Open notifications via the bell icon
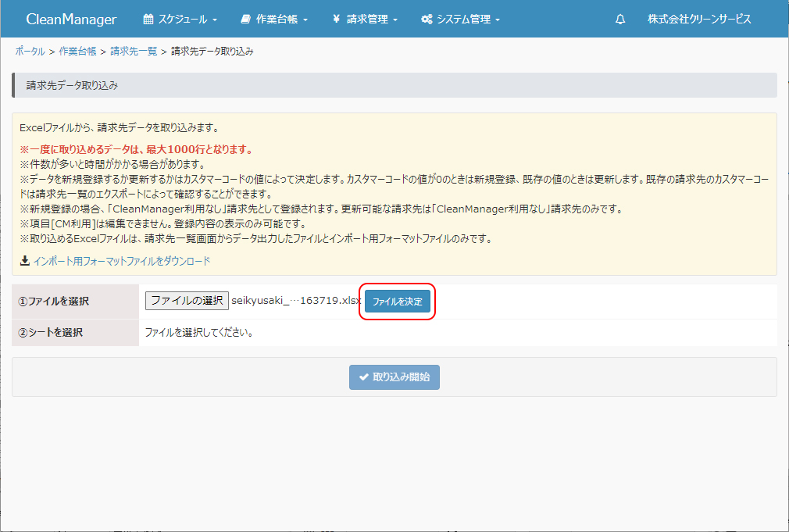The height and width of the screenshot is (532, 789). 620,19
